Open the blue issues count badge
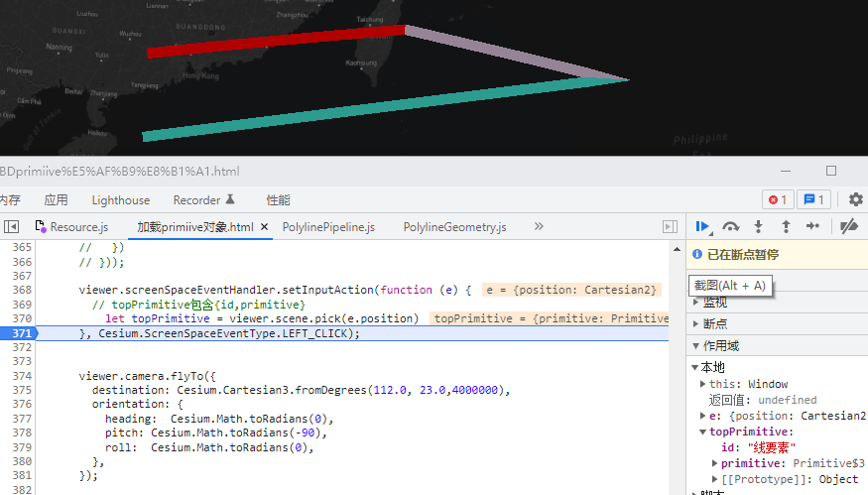 [x=814, y=199]
